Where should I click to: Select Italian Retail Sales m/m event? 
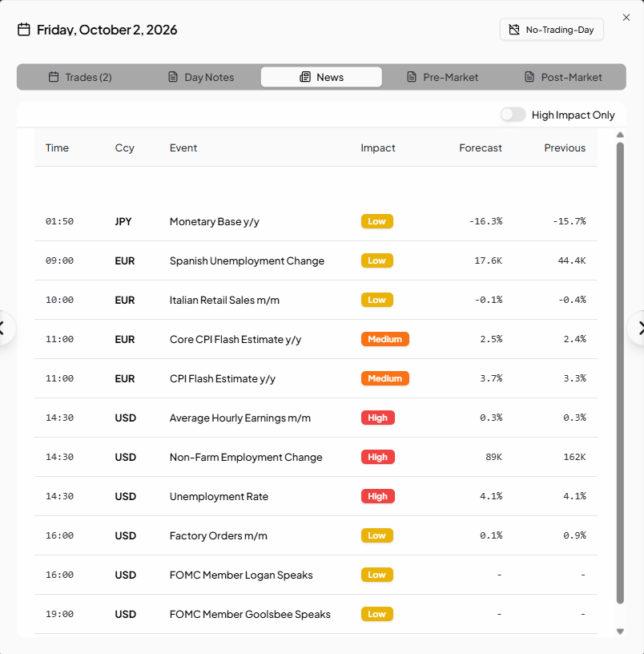point(316,300)
